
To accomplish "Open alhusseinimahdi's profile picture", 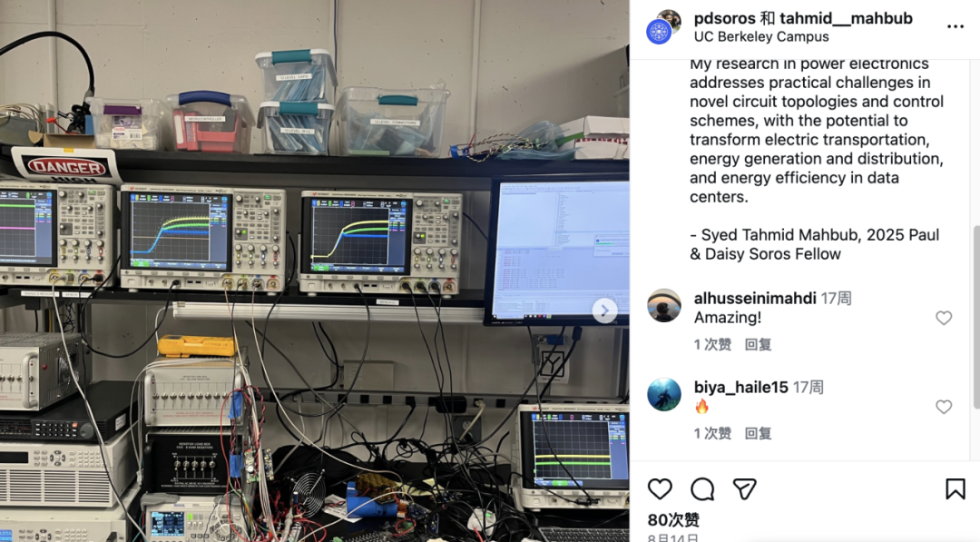I will pyautogui.click(x=663, y=306).
